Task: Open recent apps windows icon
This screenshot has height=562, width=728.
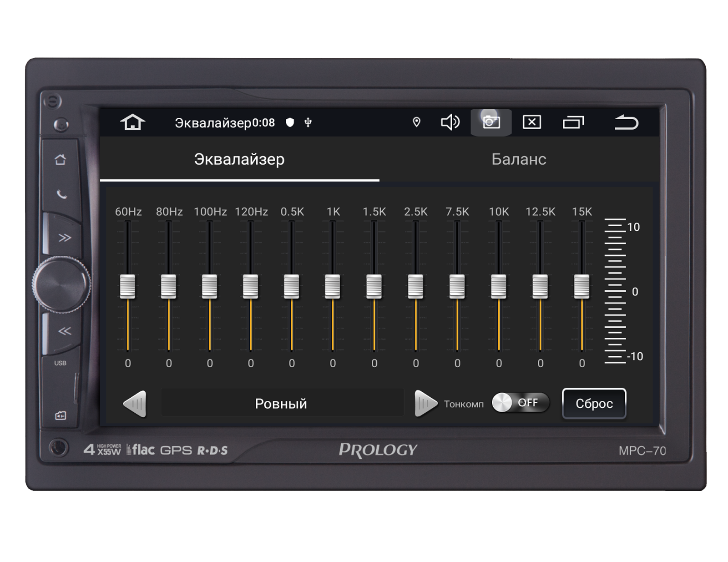Action: click(573, 122)
